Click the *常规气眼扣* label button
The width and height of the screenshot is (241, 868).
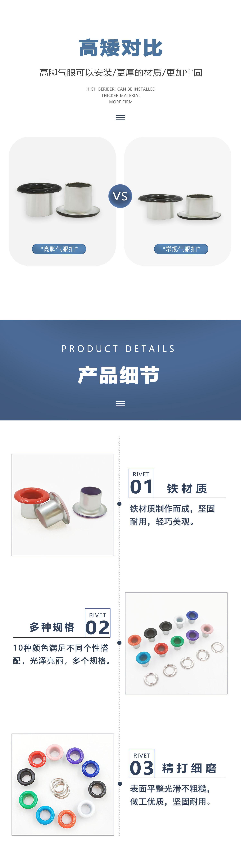(181, 249)
